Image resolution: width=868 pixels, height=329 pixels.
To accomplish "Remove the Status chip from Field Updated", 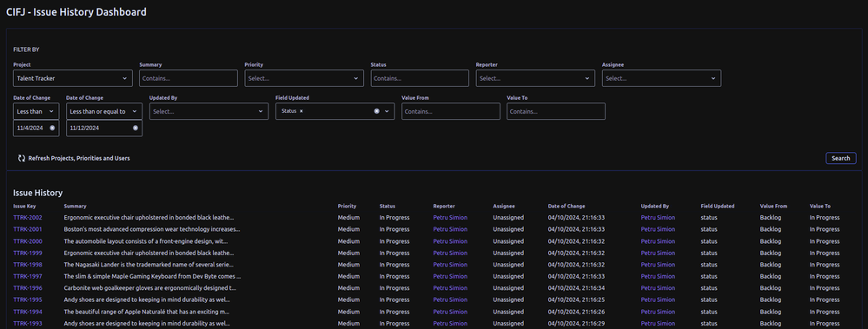I will pyautogui.click(x=301, y=111).
